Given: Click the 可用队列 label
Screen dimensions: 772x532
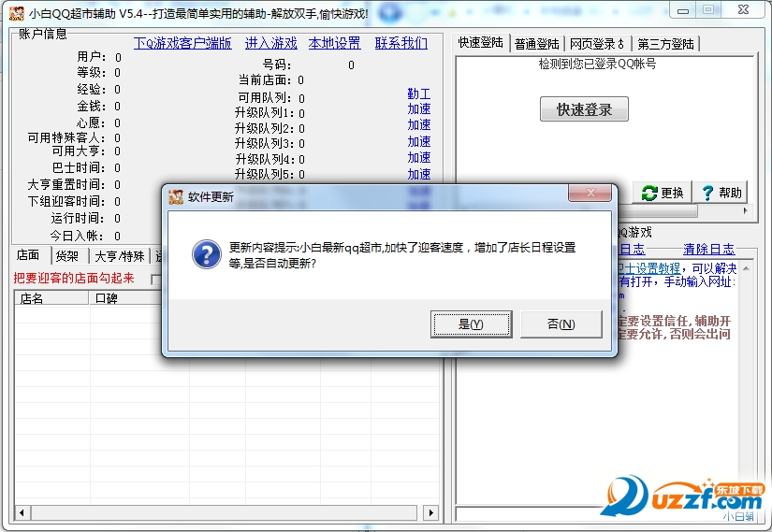Looking at the screenshot, I should [x=265, y=98].
